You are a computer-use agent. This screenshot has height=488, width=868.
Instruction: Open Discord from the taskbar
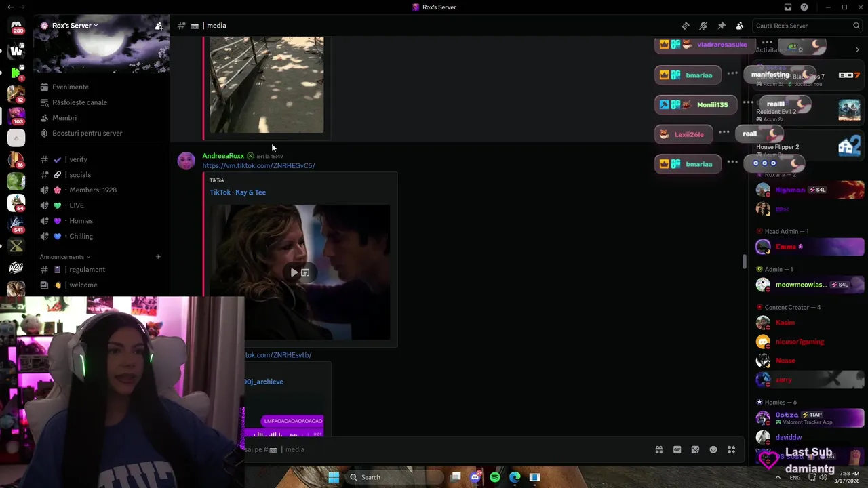coord(475,477)
